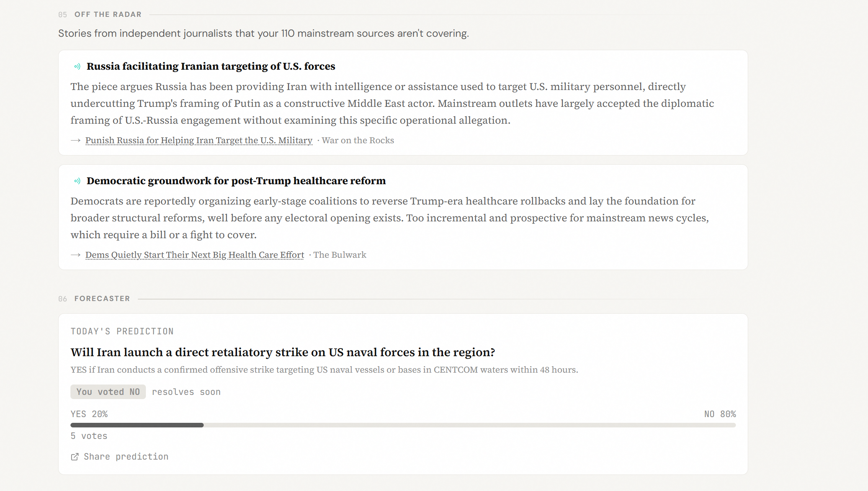Click the FORECASTER section header
Viewport: 868px width, 491px height.
(102, 299)
